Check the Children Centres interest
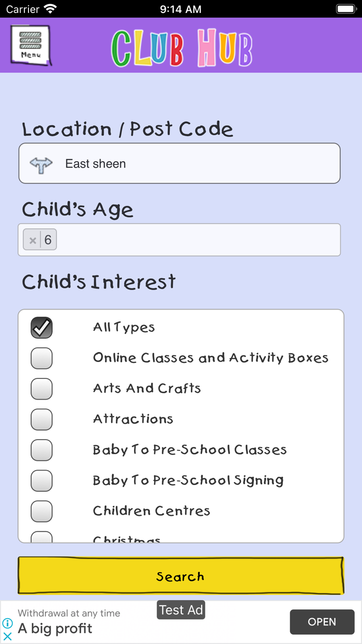Viewport: 362px width, 644px height. pos(41,511)
